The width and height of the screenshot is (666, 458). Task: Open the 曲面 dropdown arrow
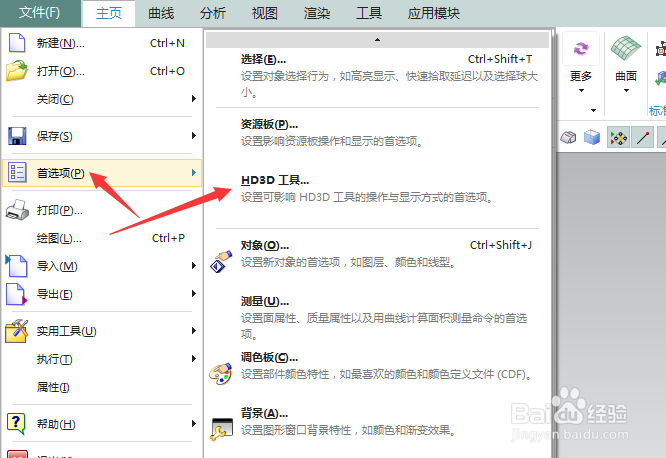tap(626, 90)
